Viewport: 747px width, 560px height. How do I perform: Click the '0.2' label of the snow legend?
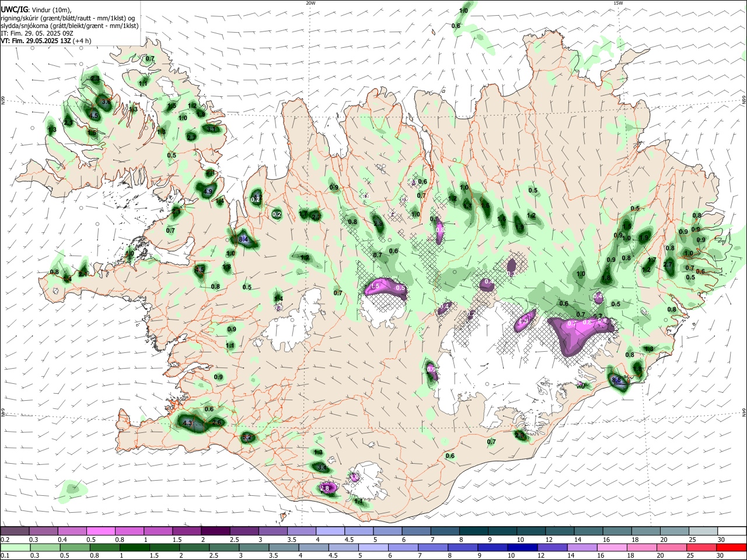tap(5, 540)
